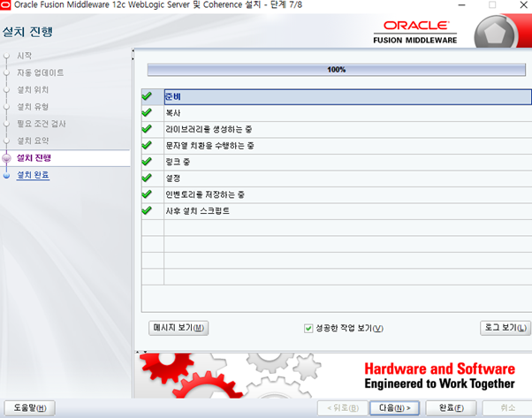Click green checkmark next to 준비
Image resolution: width=532 pixels, height=418 pixels.
click(147, 96)
